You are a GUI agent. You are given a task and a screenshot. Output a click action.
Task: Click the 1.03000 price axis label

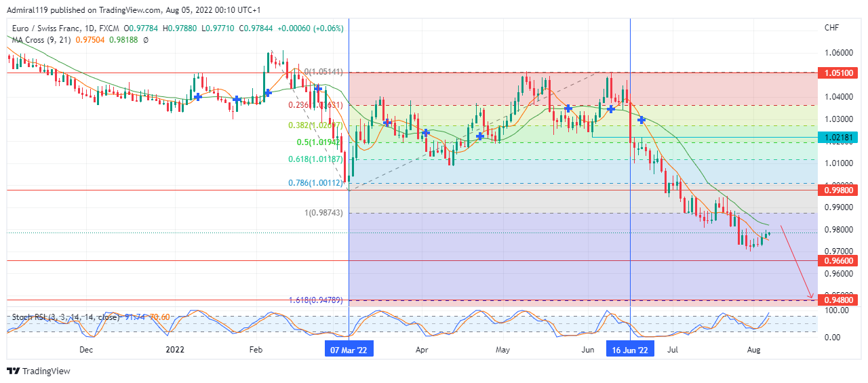click(x=837, y=120)
